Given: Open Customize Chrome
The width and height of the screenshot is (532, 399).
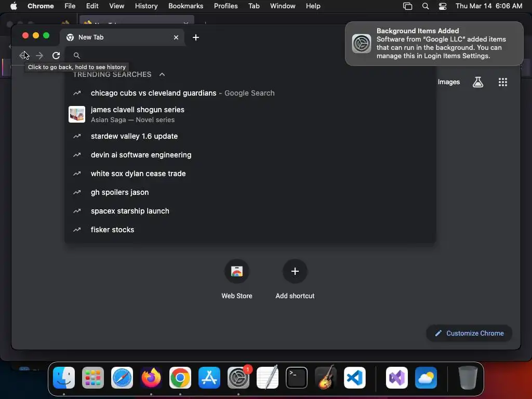Looking at the screenshot, I should click(469, 333).
